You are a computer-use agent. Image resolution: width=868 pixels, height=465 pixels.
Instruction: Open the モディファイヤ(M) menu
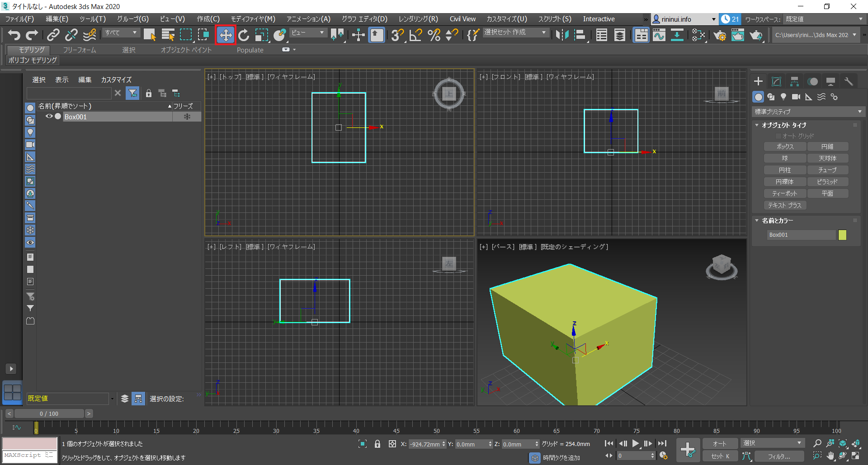point(253,19)
